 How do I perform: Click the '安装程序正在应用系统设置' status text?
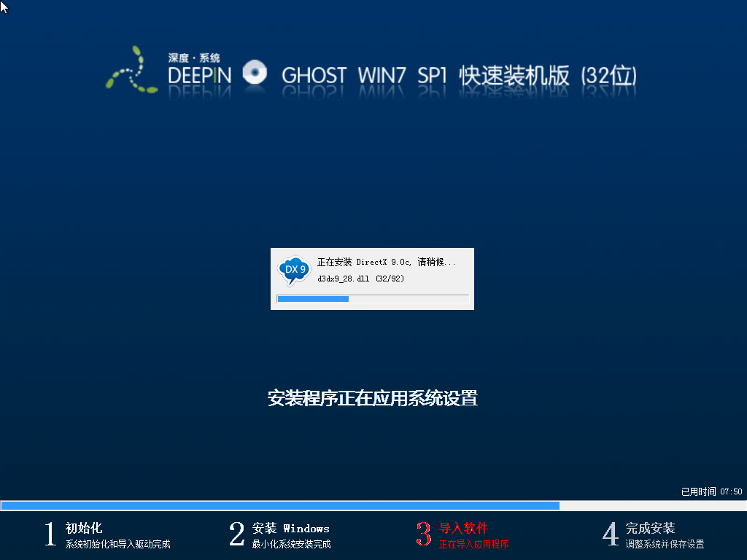[x=373, y=398]
